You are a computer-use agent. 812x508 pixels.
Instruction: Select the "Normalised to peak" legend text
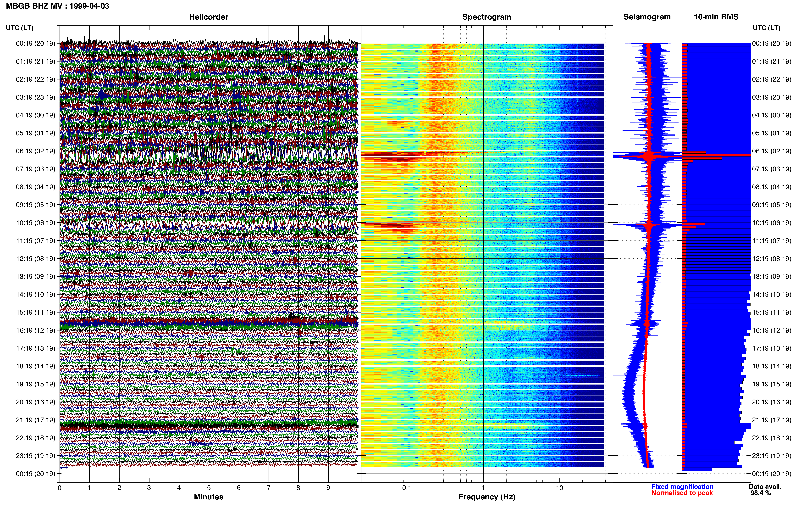coord(682,493)
